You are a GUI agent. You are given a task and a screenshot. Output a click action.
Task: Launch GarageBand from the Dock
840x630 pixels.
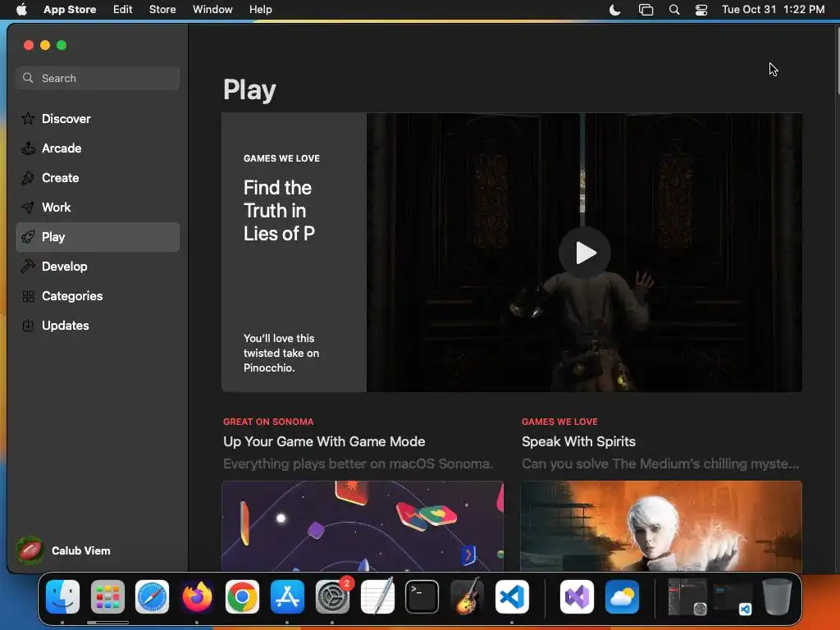(x=467, y=596)
